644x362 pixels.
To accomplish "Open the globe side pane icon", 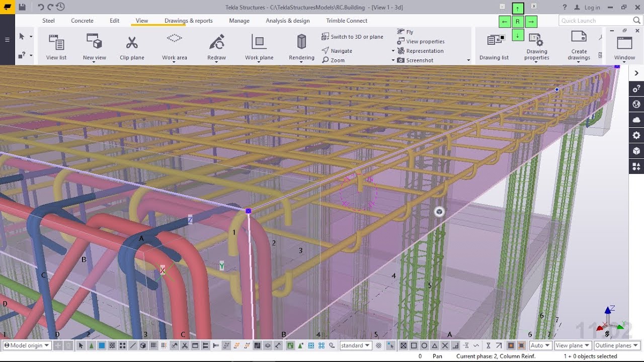I will point(636,105).
